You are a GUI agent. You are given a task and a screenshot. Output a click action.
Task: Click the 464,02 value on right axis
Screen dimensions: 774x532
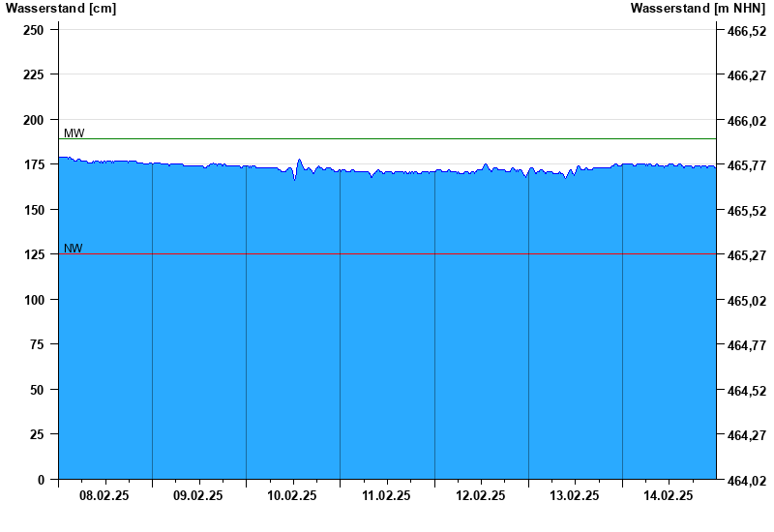click(747, 480)
